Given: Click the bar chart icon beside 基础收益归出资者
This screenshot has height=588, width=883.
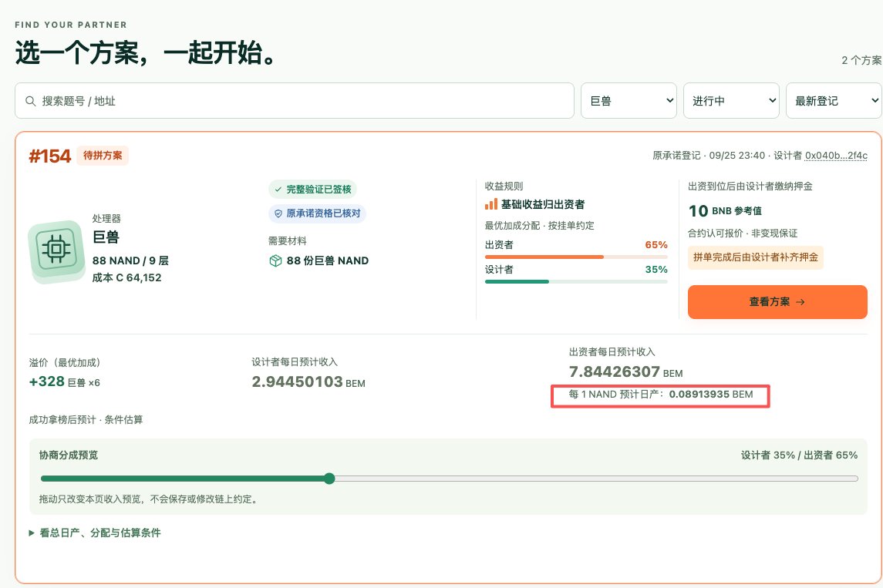Looking at the screenshot, I should (491, 204).
